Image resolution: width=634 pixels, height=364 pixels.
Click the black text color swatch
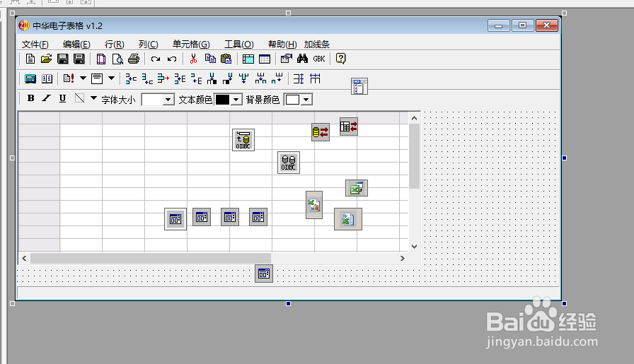pyautogui.click(x=222, y=100)
